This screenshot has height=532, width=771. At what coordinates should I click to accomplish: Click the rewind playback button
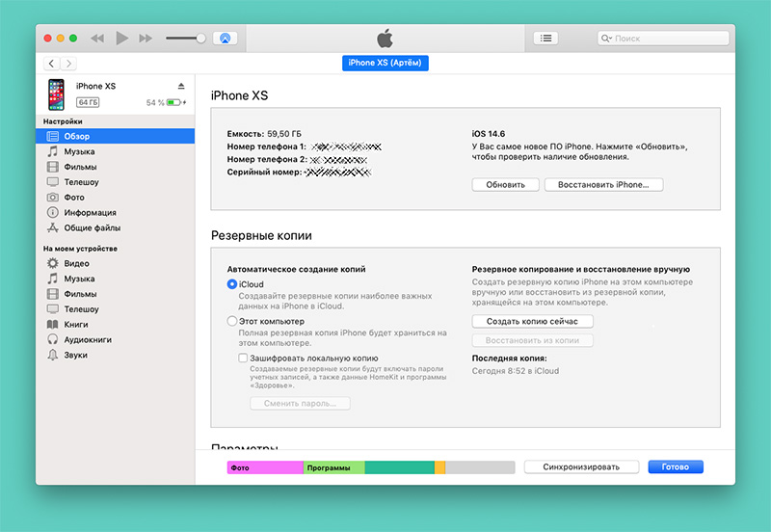(x=97, y=39)
